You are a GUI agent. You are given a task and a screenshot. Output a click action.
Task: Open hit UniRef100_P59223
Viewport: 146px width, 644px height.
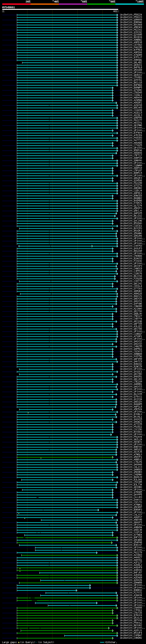tap(131, 17)
